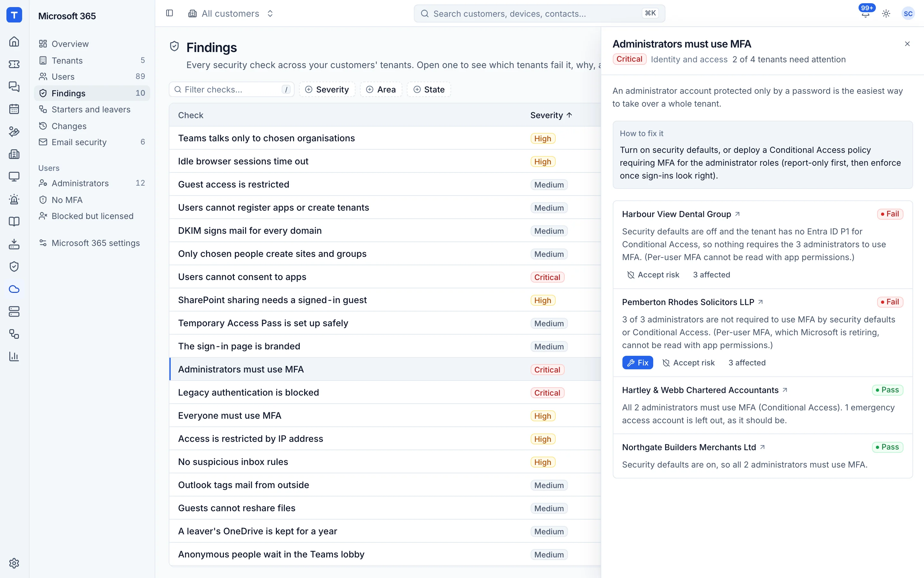This screenshot has height=578, width=924.
Task: Open the Area filter dropdown
Action: pos(381,90)
